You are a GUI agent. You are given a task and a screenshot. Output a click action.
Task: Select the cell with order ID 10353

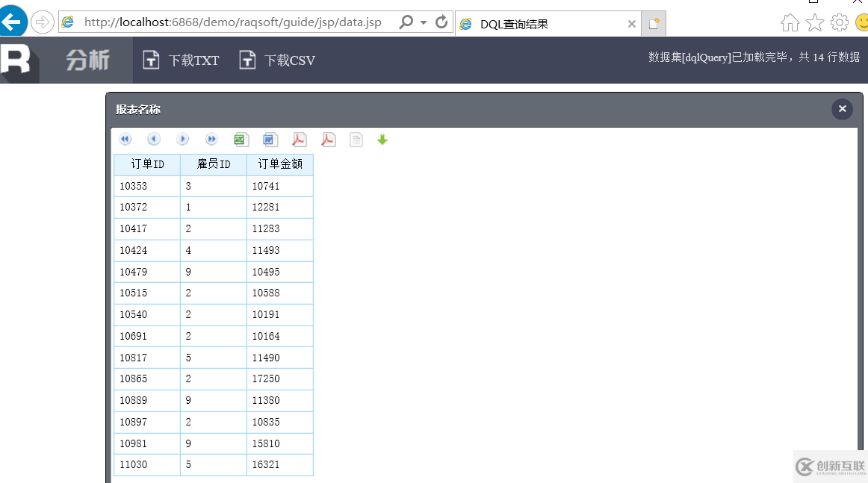pyautogui.click(x=147, y=186)
